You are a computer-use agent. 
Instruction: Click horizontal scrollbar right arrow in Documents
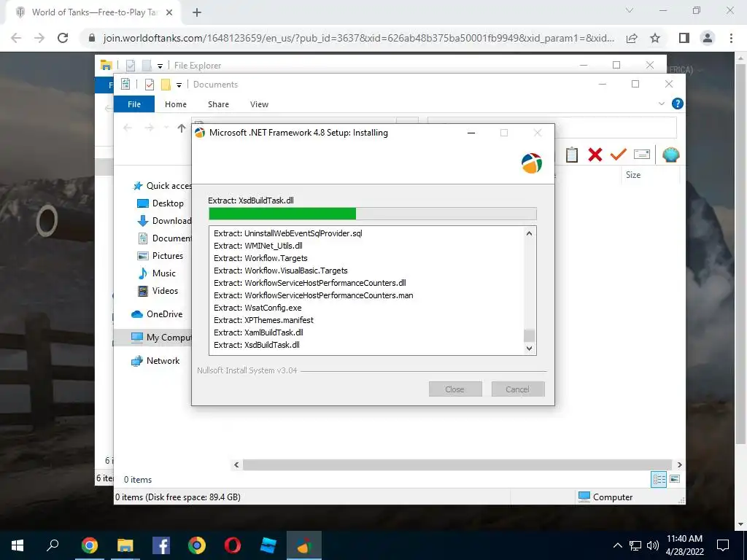(x=679, y=464)
